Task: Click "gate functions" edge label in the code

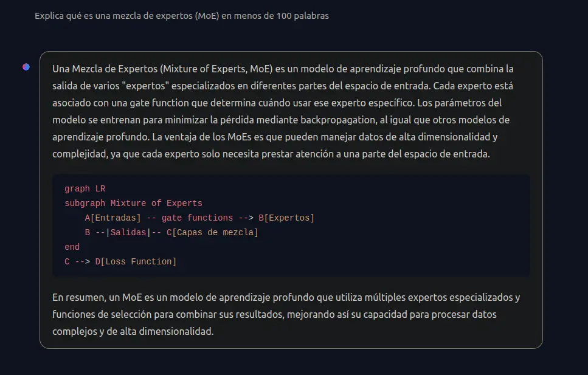Action: pos(197,218)
